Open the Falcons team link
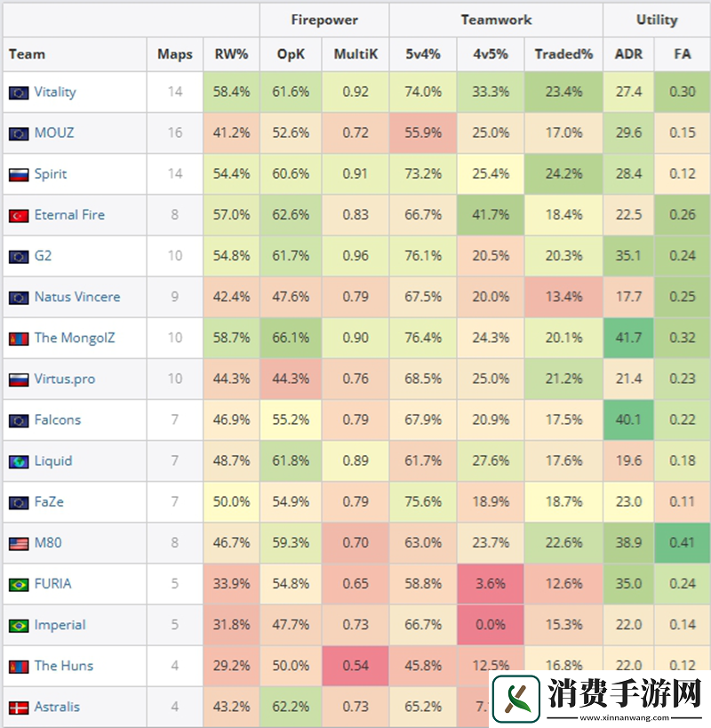The width and height of the screenshot is (711, 728). tap(58, 420)
